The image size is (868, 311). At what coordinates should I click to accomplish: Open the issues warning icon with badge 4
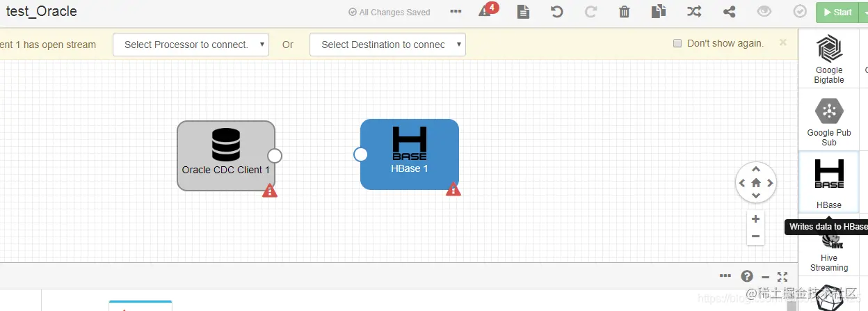coord(487,10)
